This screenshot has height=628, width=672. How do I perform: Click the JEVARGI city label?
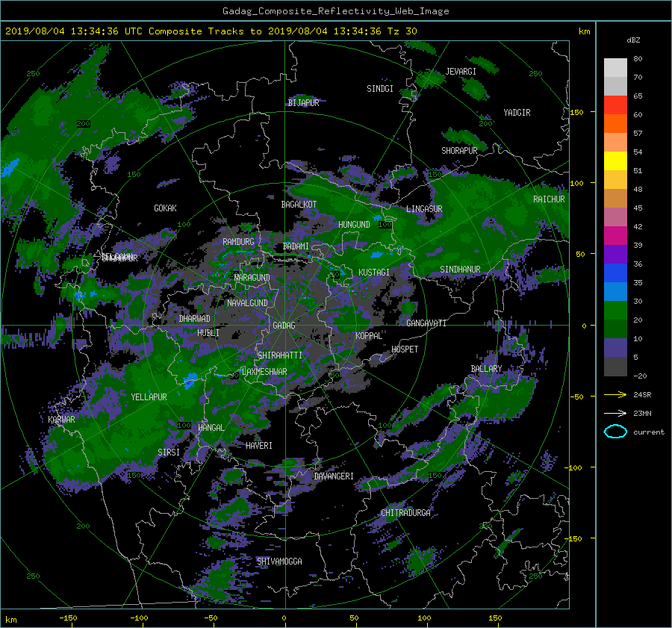click(461, 72)
